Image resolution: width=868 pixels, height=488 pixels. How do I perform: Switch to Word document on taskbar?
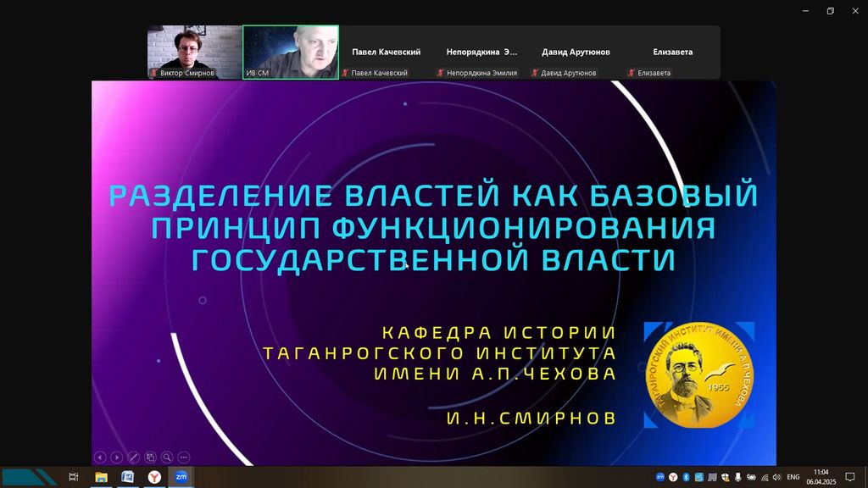point(127,477)
